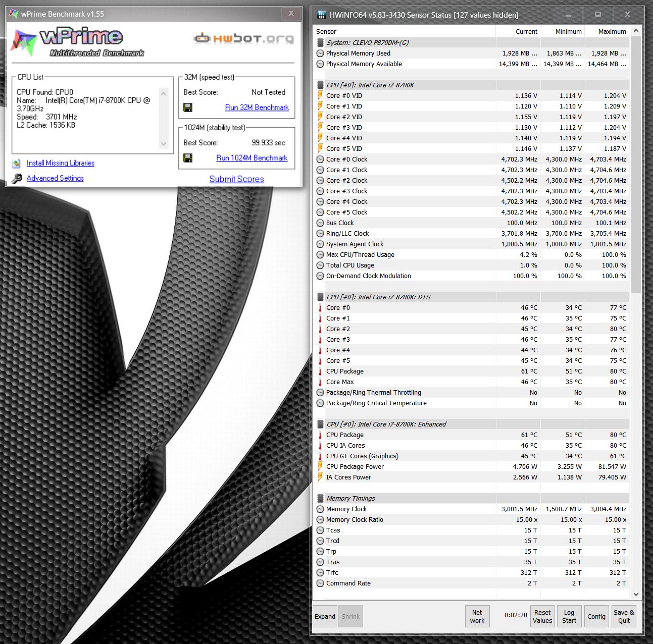Select the System Agent Clock row label

[x=355, y=244]
